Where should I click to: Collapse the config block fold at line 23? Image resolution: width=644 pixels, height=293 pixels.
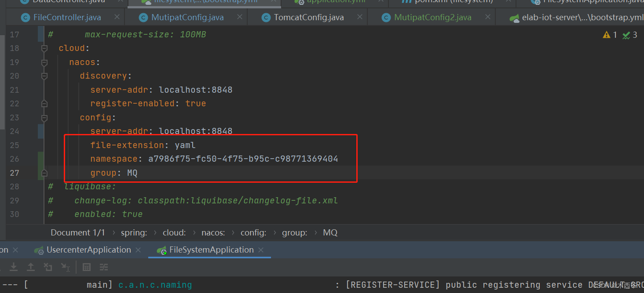(44, 117)
